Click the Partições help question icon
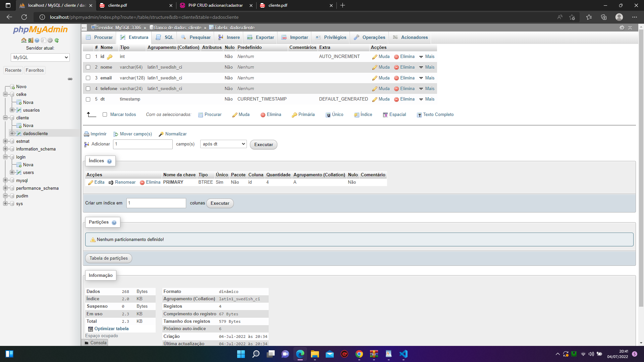 tap(114, 223)
